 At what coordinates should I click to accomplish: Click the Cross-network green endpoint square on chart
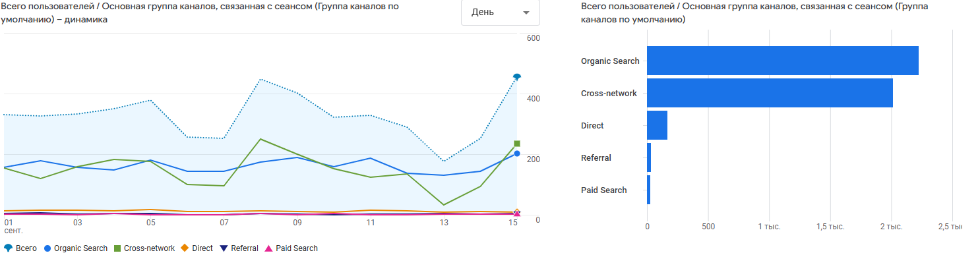click(x=517, y=144)
